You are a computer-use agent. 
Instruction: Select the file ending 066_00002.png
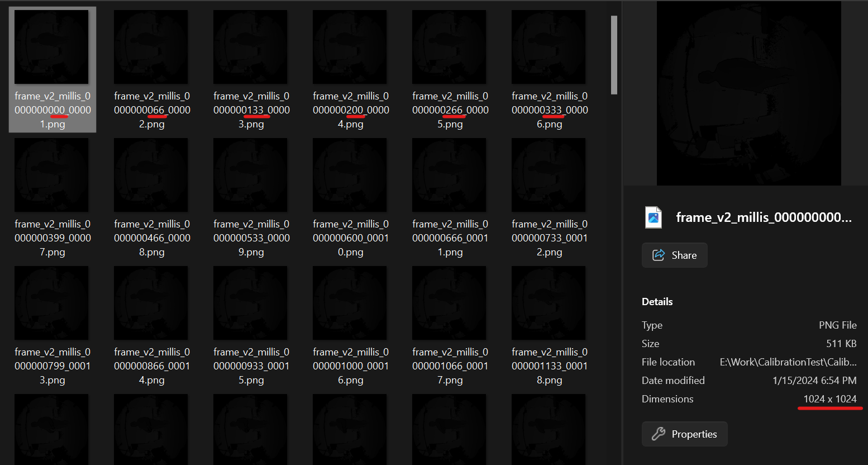pos(151,48)
